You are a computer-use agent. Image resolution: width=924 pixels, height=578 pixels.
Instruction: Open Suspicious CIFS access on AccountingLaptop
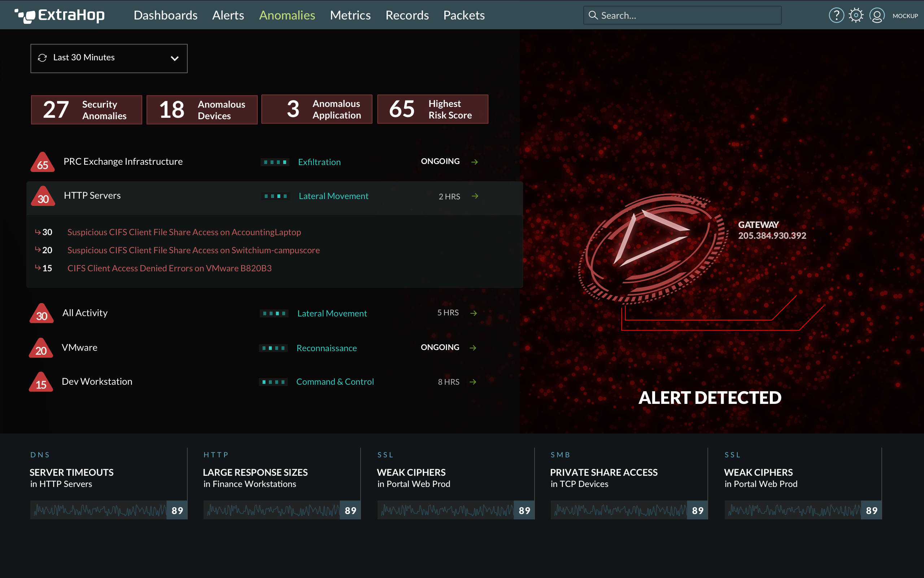(184, 232)
